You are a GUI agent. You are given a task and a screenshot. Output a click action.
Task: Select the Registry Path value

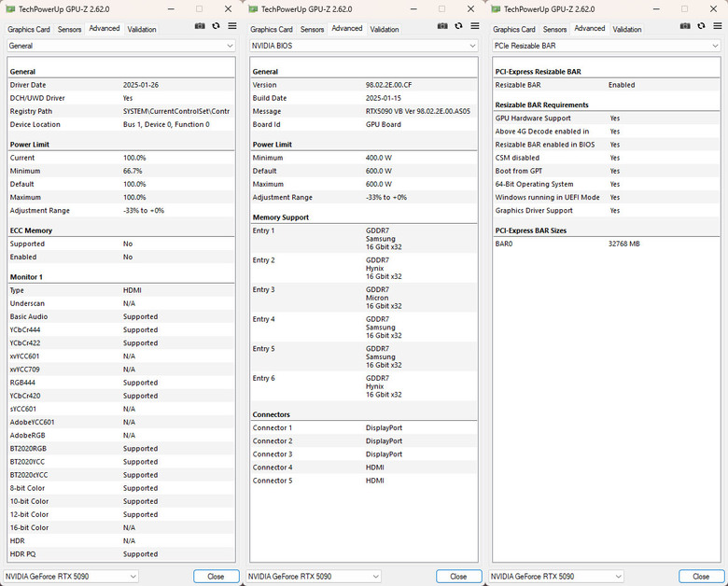click(x=176, y=111)
